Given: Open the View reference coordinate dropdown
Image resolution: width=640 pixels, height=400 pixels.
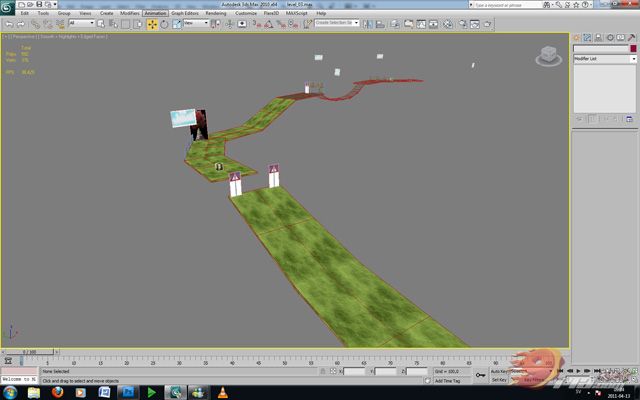Looking at the screenshot, I should coord(194,23).
